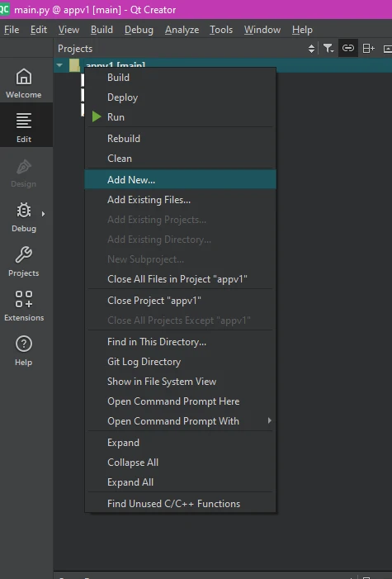Click the split view icon in Projects toolbar
Screen dimensions: 392x579
coord(368,49)
